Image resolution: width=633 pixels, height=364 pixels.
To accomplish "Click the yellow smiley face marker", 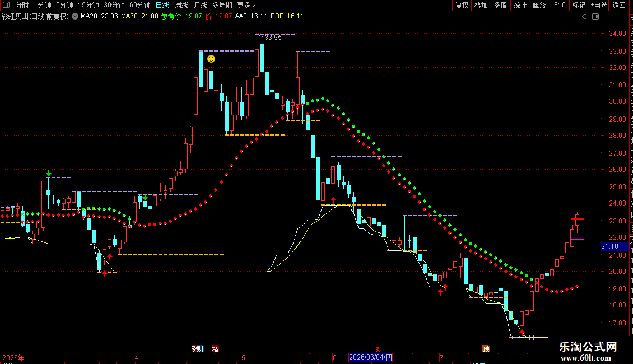I will click(x=211, y=59).
